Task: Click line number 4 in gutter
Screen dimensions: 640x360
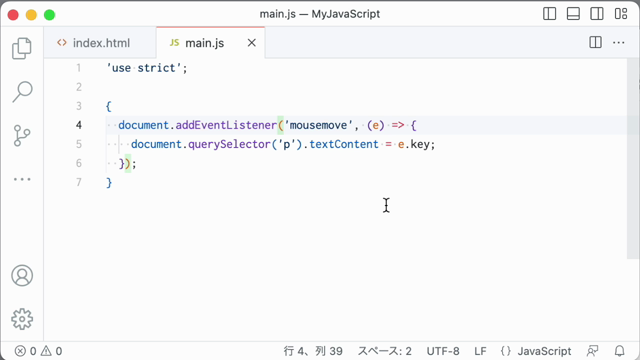Action: [x=78, y=125]
